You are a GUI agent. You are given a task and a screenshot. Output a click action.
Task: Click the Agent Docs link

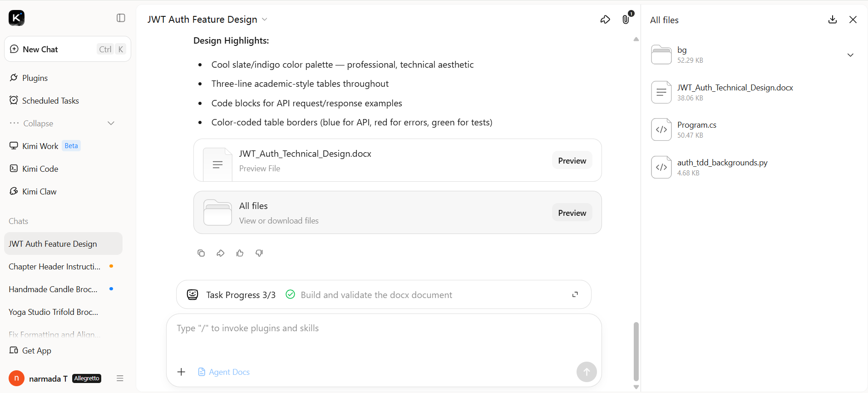(x=224, y=372)
